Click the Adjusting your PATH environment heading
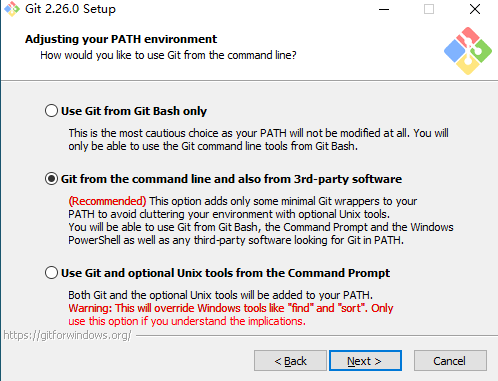498x381 pixels. pos(121,39)
